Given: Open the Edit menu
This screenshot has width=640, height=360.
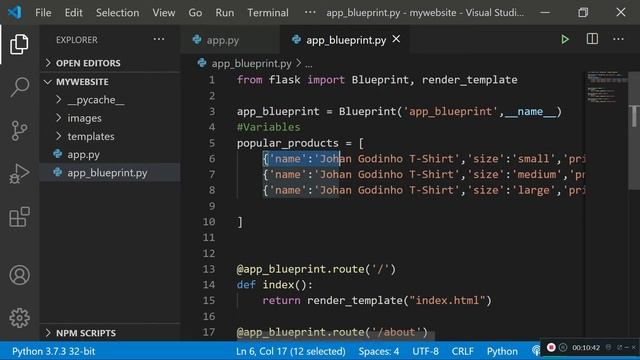Looking at the screenshot, I should (x=73, y=13).
